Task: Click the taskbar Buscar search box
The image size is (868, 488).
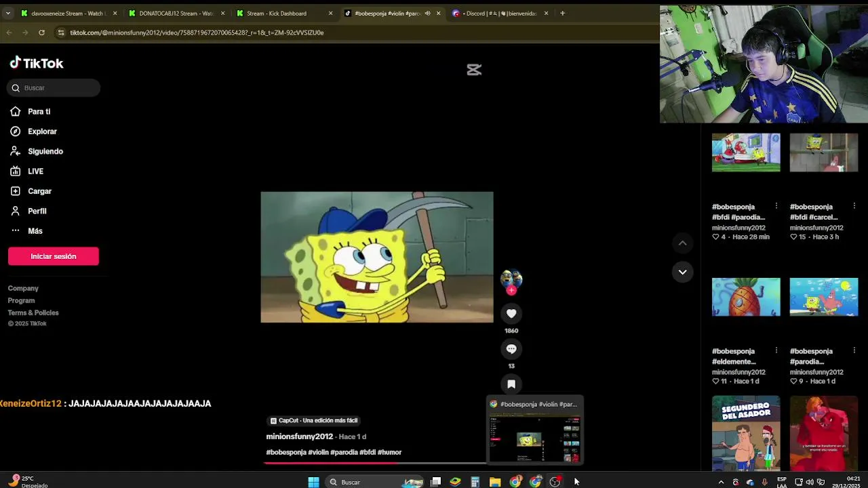Action: point(374,482)
